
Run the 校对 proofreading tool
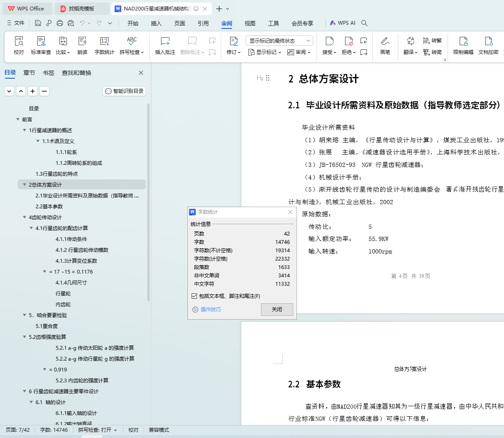[19, 46]
